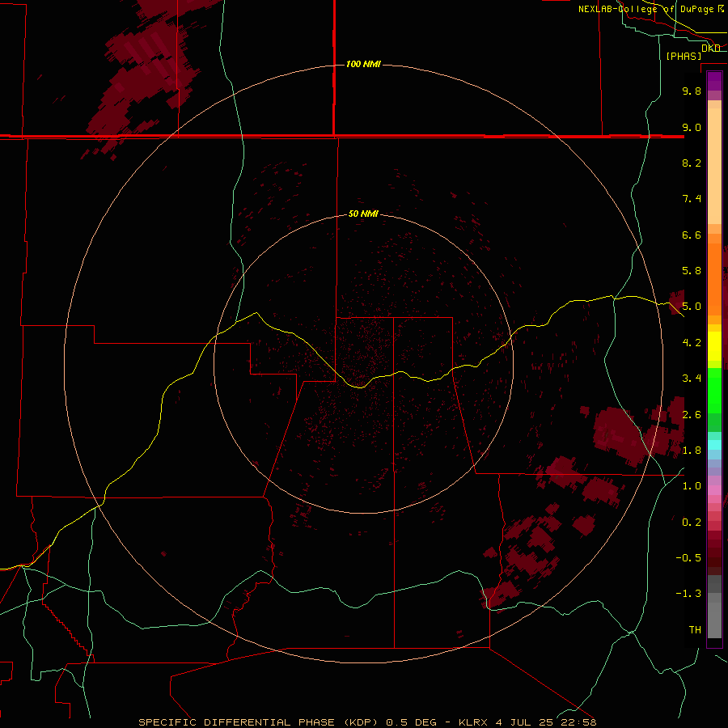Click the TH label on the scale
The width and height of the screenshot is (728, 728).
pos(695,630)
